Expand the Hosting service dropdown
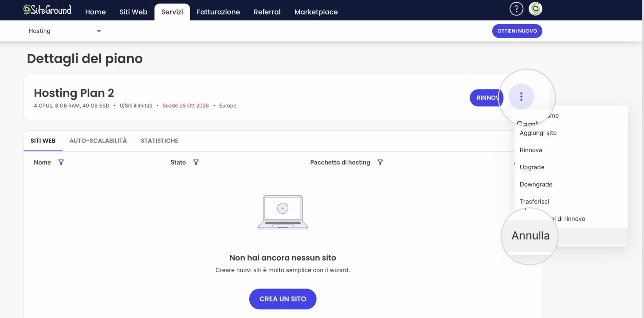The width and height of the screenshot is (644, 318). click(65, 31)
